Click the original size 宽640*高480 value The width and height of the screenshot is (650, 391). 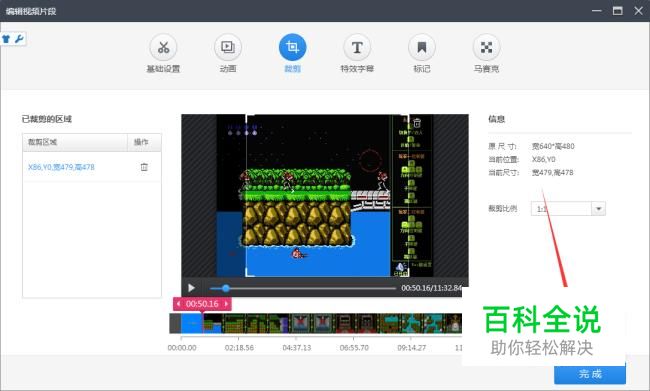(x=553, y=146)
